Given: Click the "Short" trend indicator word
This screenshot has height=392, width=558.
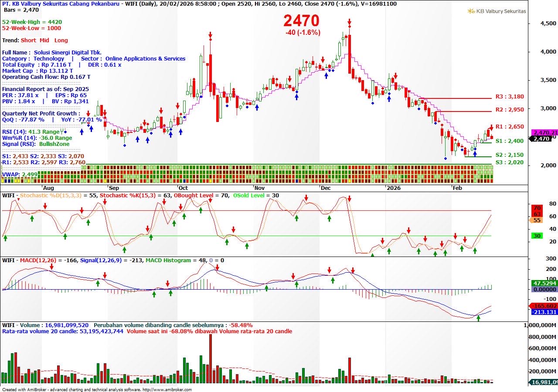Looking at the screenshot, I should [x=28, y=40].
